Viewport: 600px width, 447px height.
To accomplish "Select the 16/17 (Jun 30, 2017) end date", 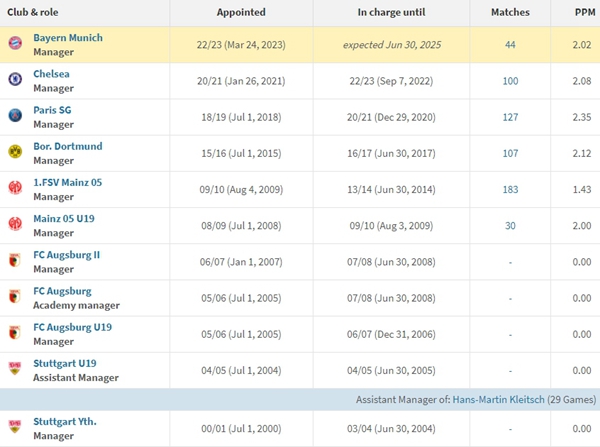I will tap(391, 153).
